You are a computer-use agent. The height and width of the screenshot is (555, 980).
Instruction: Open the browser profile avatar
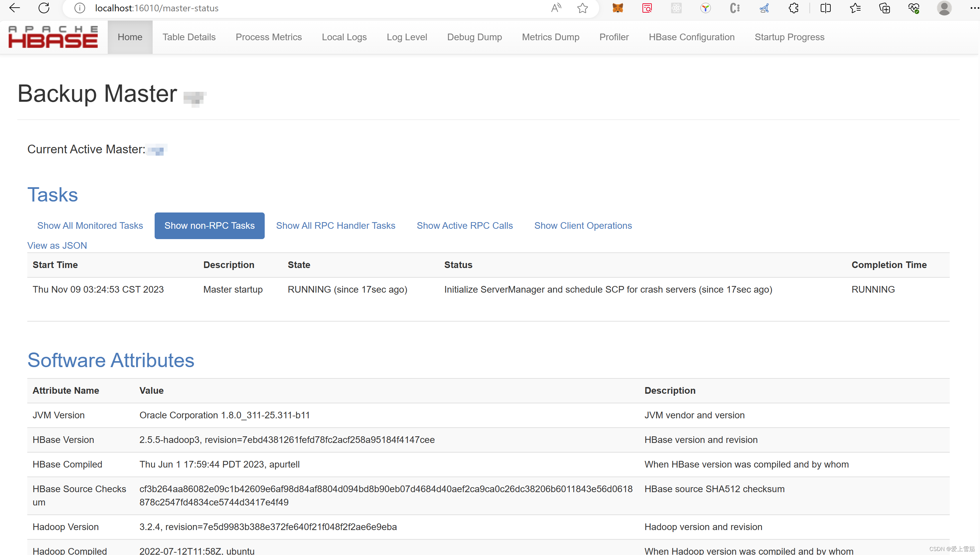[944, 8]
